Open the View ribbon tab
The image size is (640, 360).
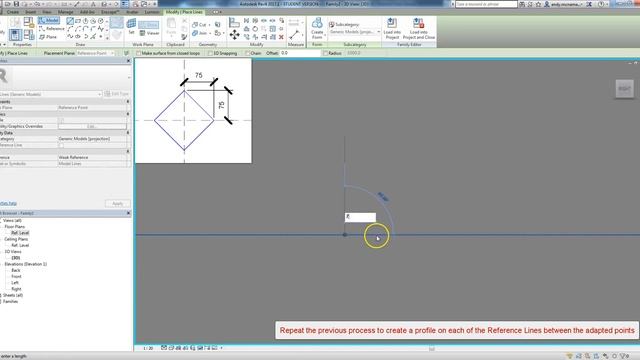(x=47, y=12)
